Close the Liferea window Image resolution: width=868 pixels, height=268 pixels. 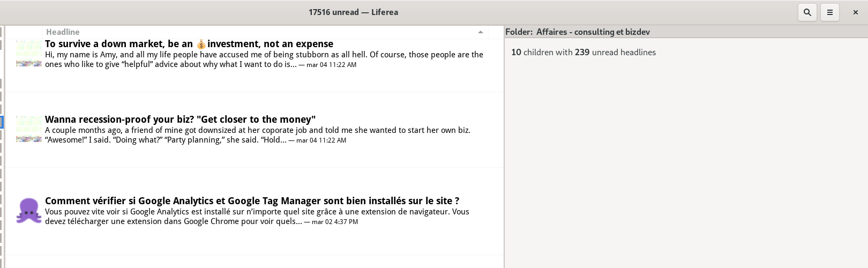(856, 12)
